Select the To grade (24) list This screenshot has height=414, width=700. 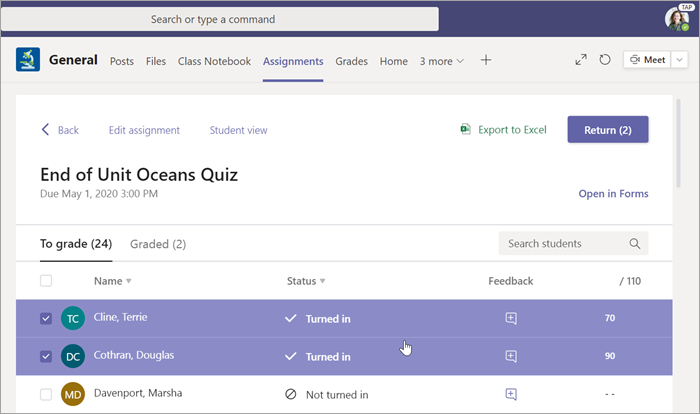pos(76,244)
